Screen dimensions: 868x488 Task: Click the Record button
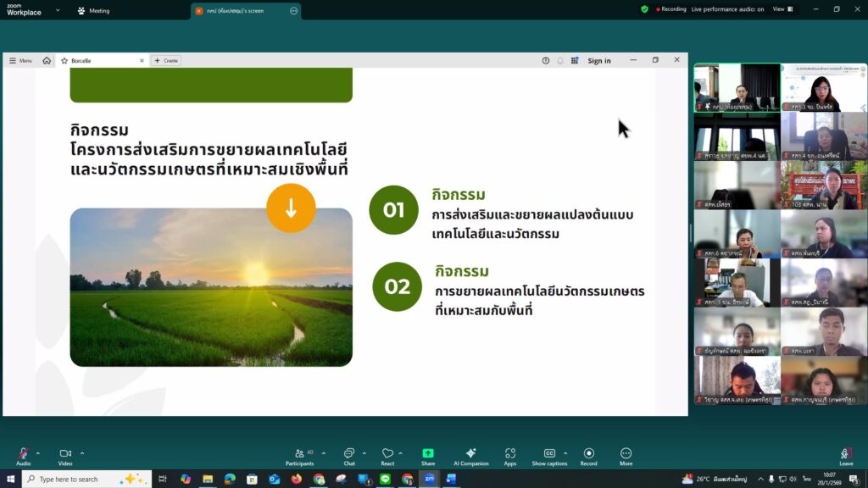[589, 454]
